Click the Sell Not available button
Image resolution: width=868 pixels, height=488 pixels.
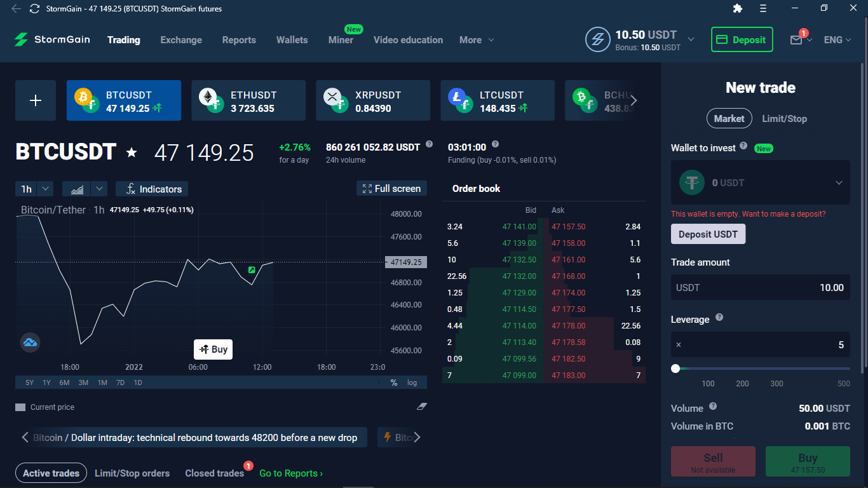pyautogui.click(x=713, y=461)
